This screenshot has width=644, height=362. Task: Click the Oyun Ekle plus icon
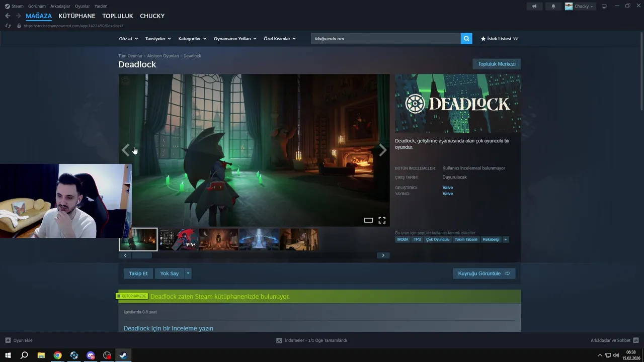8,340
